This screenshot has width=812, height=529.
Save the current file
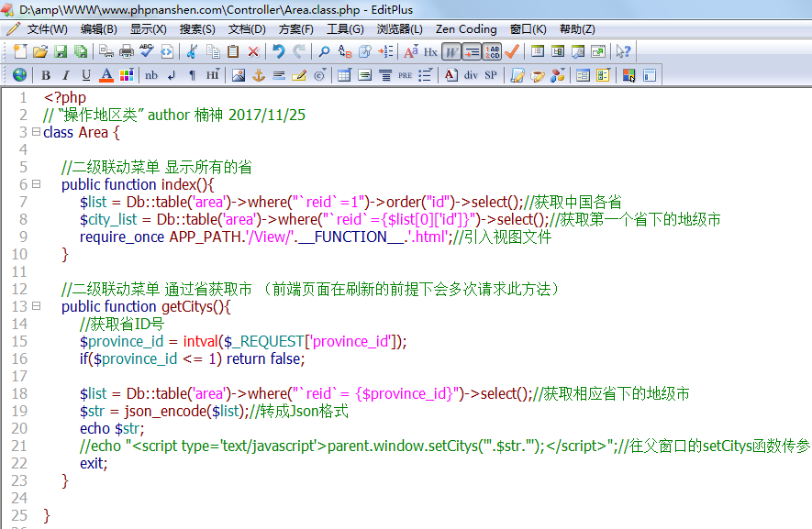(x=61, y=51)
